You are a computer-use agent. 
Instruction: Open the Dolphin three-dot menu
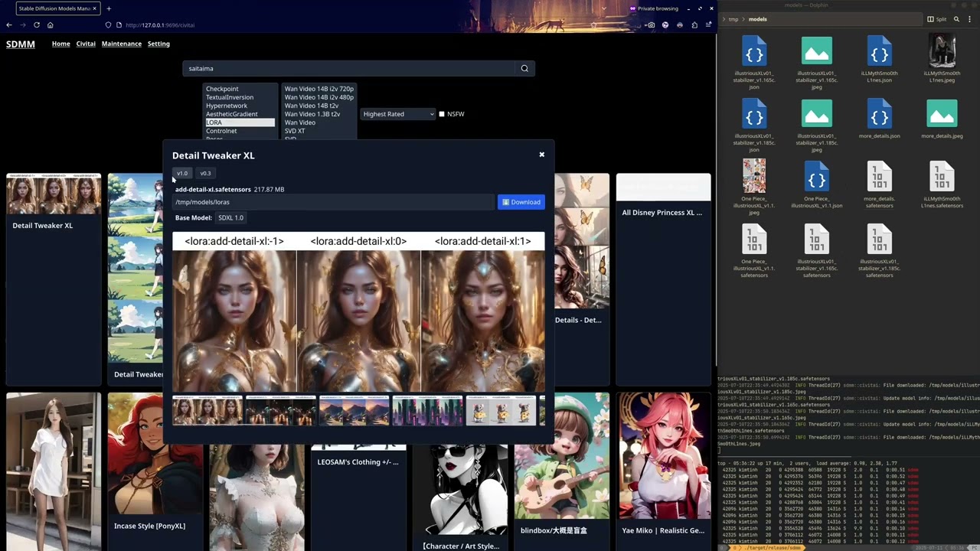(969, 19)
